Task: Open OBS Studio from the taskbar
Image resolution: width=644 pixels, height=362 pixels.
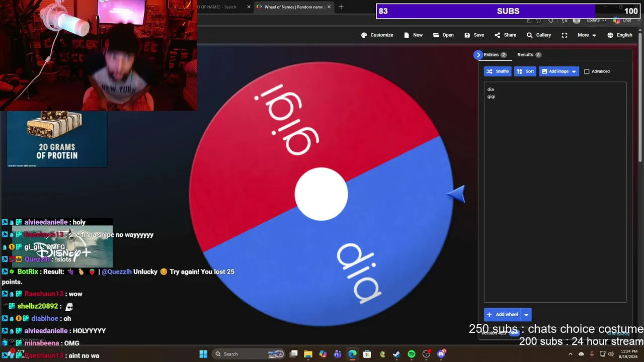Action: (x=427, y=354)
